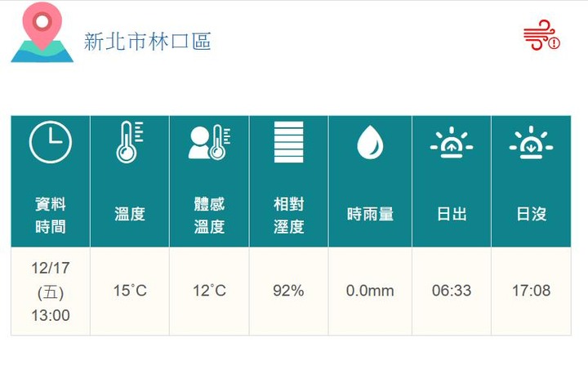Image resolution: width=588 pixels, height=378 pixels.
Task: Click the clock icon for data time
Action: (51, 142)
